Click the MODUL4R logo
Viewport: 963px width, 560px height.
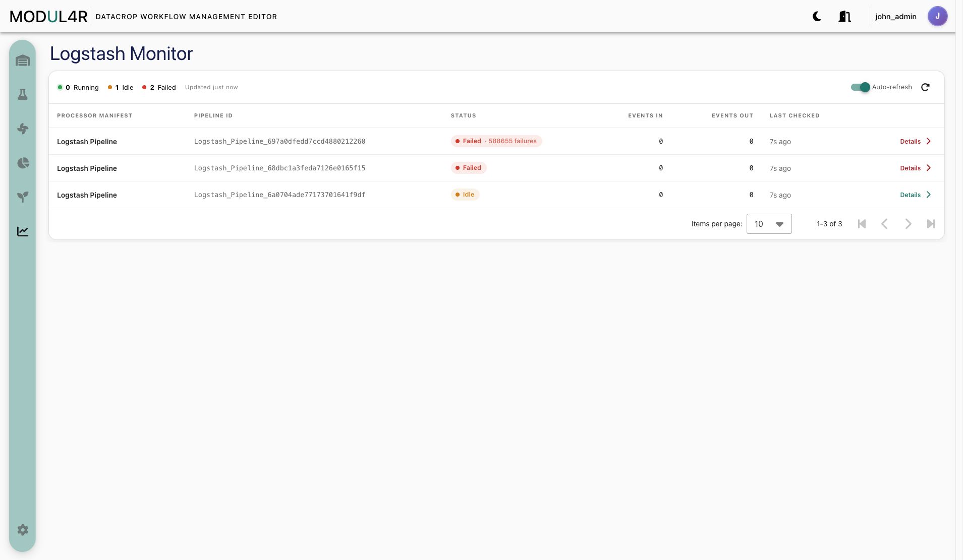pos(48,17)
